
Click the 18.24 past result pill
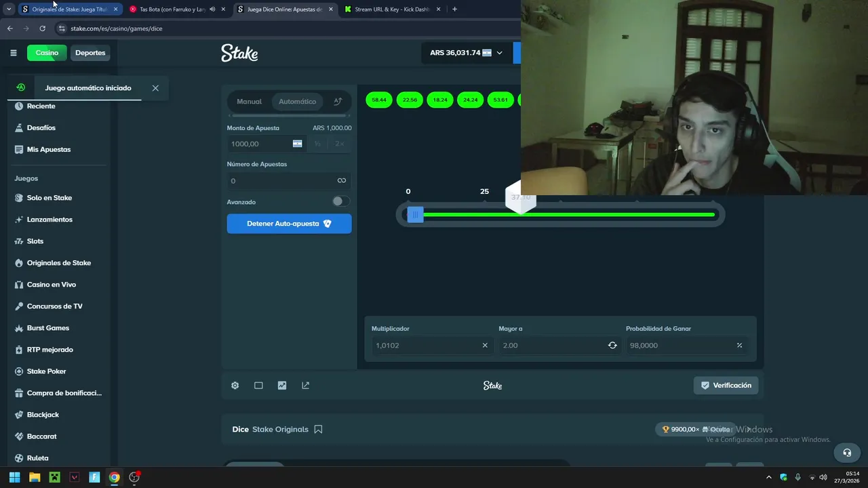440,100
